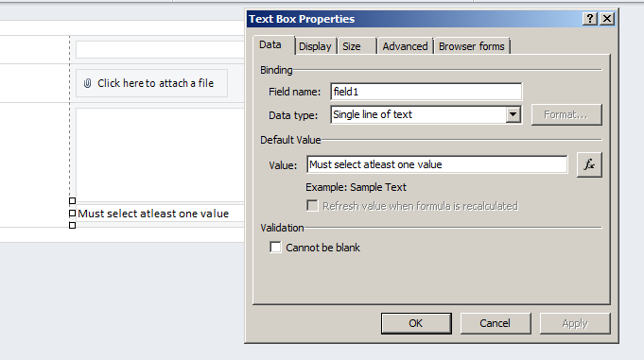Click the middle resize handle of selected text box

tap(72, 213)
